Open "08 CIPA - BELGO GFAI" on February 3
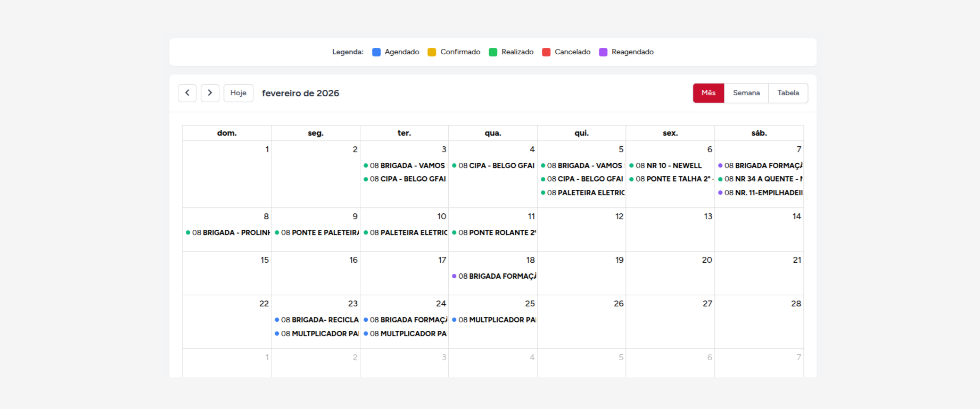980x409 pixels. pos(404,179)
